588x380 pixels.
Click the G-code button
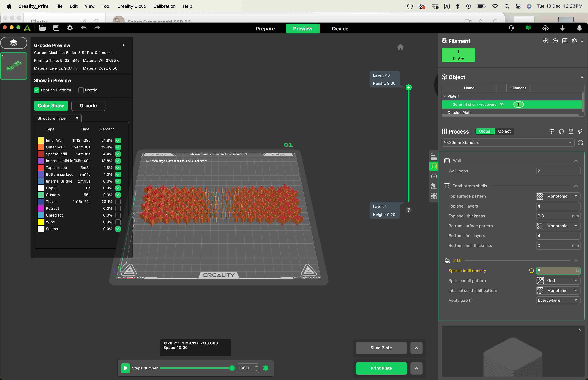pyautogui.click(x=88, y=106)
